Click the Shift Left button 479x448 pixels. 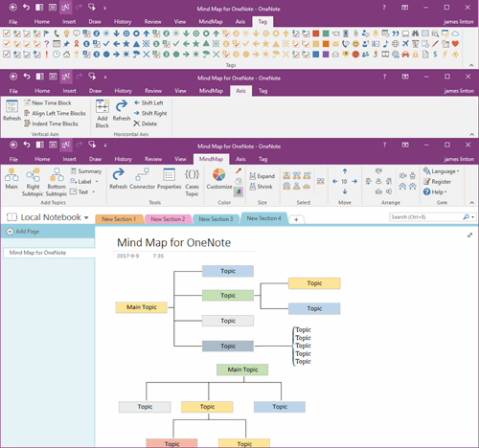[148, 102]
